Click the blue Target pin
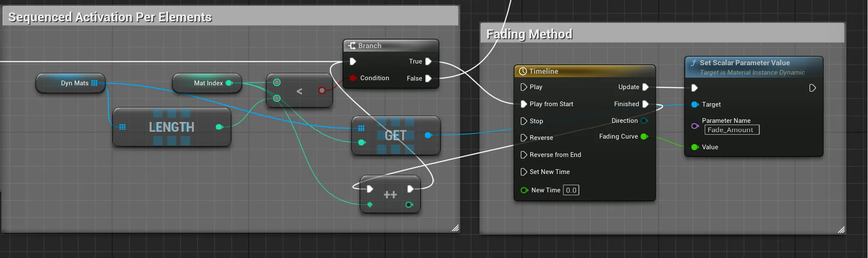 pyautogui.click(x=695, y=104)
